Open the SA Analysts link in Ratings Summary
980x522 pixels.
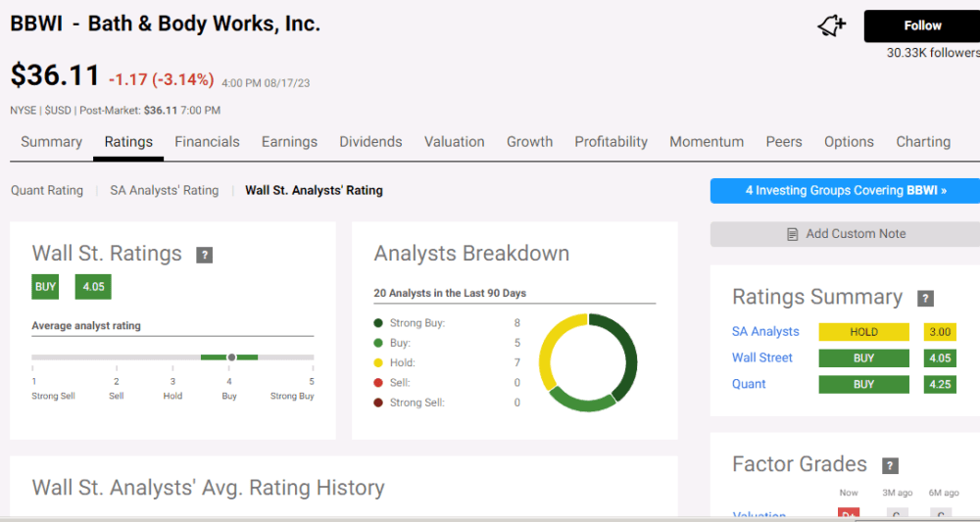click(765, 332)
